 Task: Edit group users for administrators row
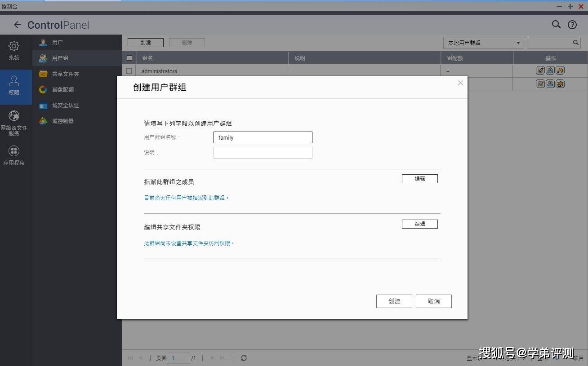[x=550, y=71]
